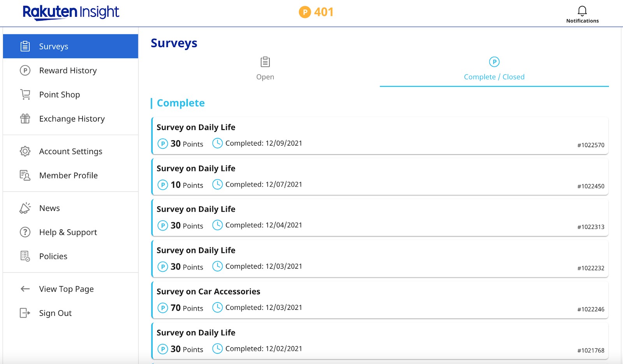Viewport: 623px width, 364px height.
Task: Click Completed: 12/02/2021 date
Action: [x=264, y=349]
